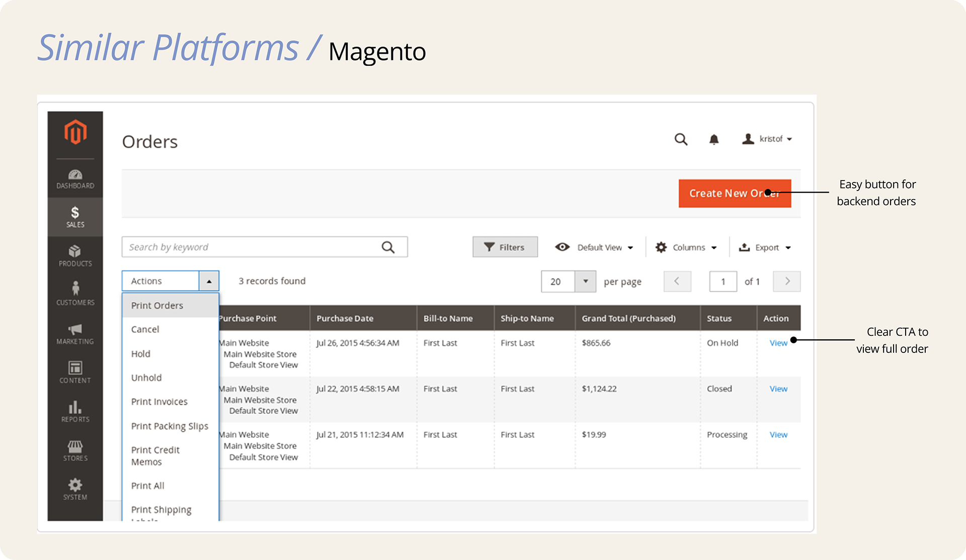Image resolution: width=966 pixels, height=560 pixels.
Task: Click the $19.99 grand total cell
Action: coord(594,434)
